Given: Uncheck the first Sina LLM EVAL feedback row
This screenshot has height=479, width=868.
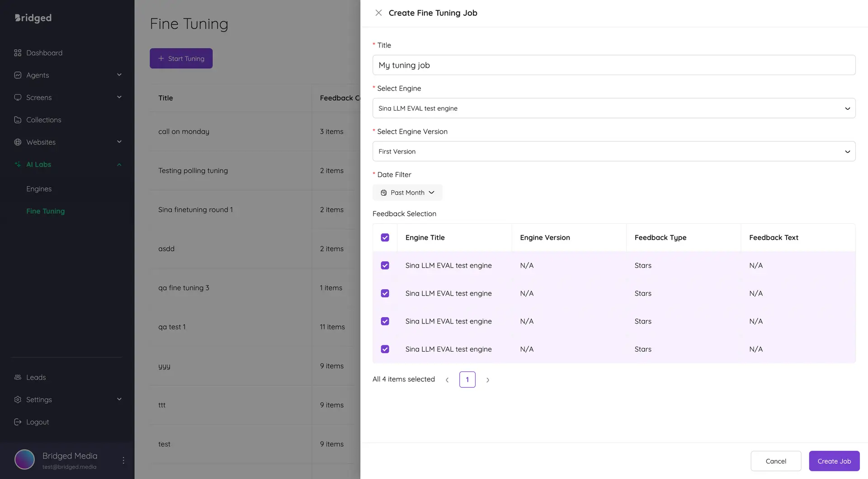Looking at the screenshot, I should tap(385, 265).
